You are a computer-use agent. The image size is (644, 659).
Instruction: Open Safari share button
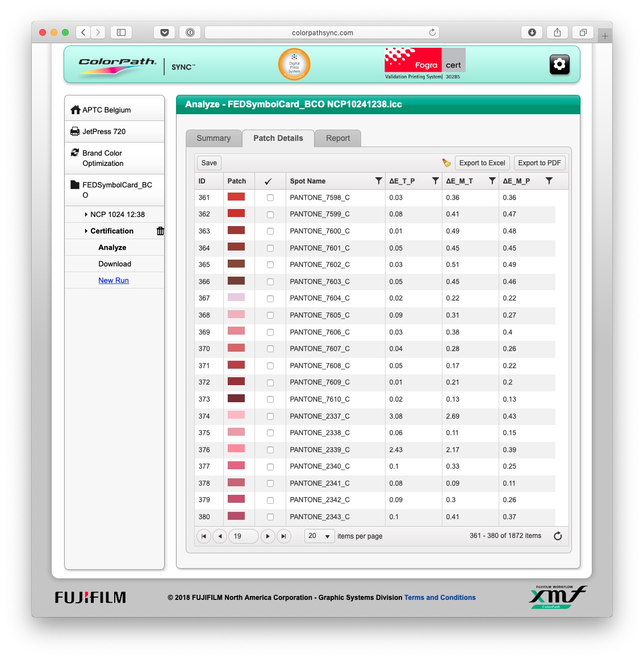[558, 32]
